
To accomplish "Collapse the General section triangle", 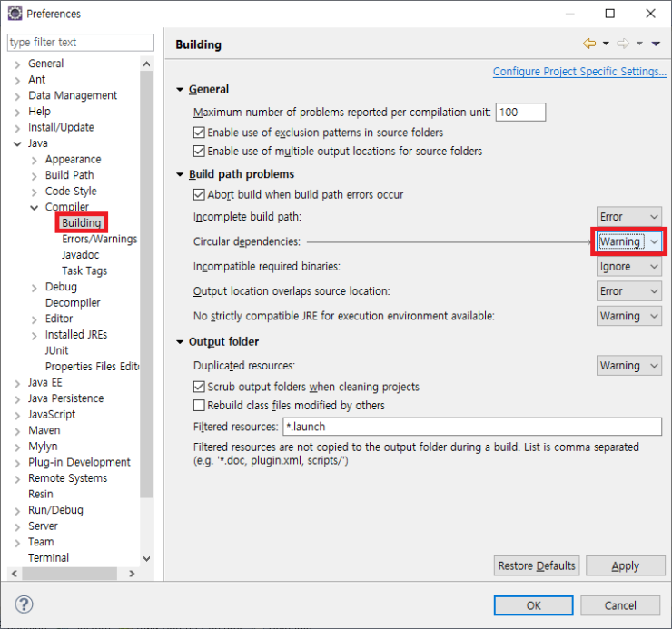I will point(180,90).
